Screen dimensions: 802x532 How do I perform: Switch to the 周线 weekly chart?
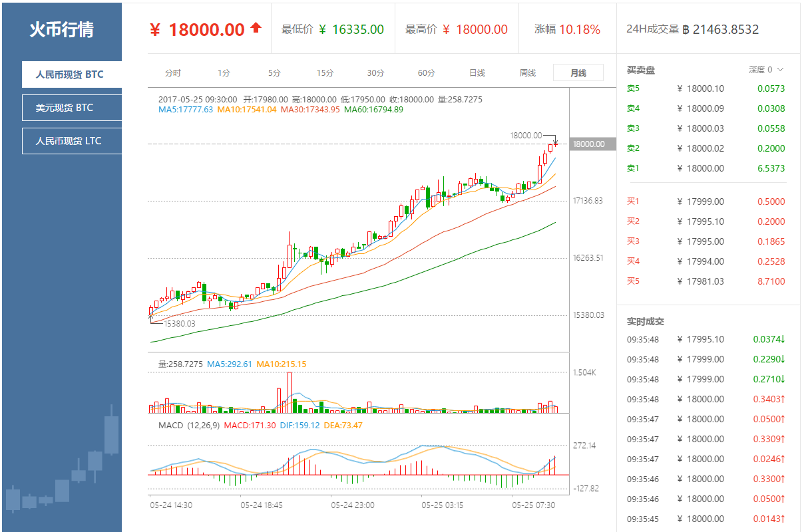(x=527, y=73)
